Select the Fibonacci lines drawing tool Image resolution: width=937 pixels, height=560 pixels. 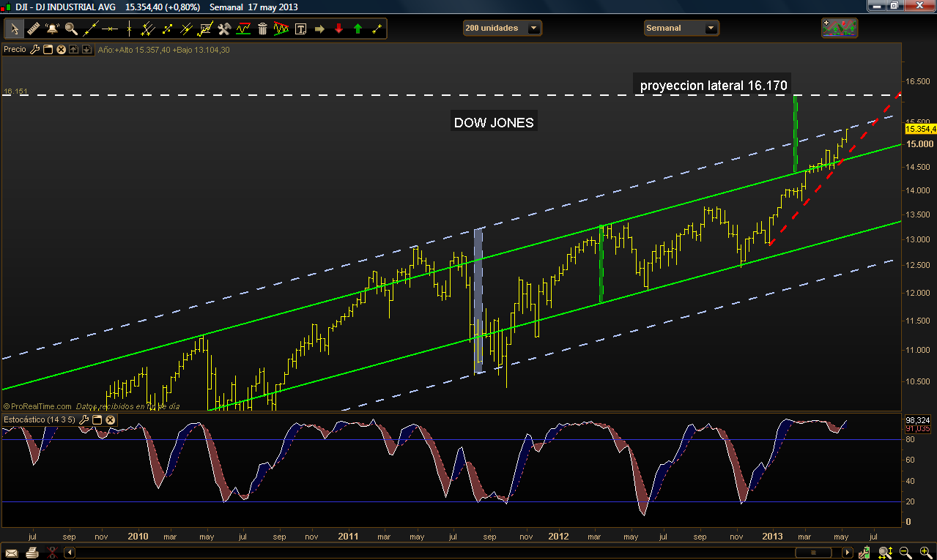pyautogui.click(x=186, y=29)
